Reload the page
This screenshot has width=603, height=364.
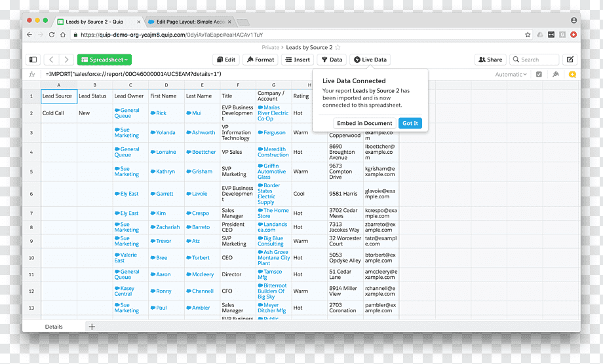point(52,35)
